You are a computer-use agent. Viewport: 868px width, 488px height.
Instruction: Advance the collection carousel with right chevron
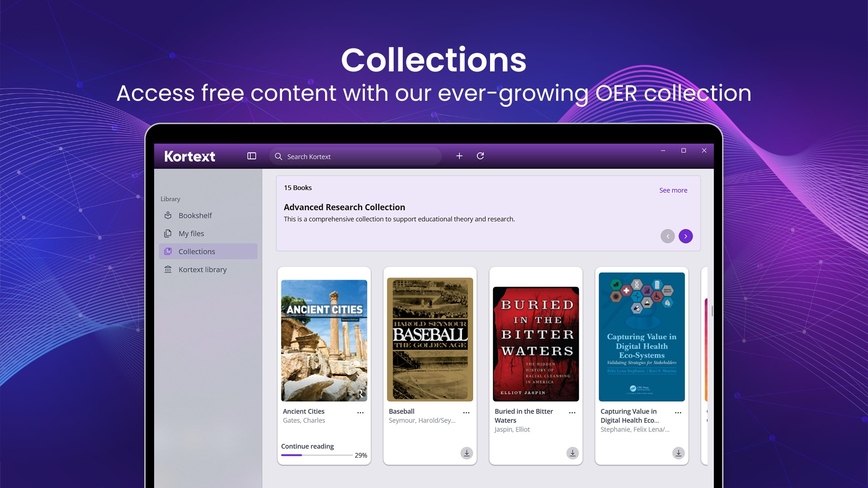(x=685, y=236)
